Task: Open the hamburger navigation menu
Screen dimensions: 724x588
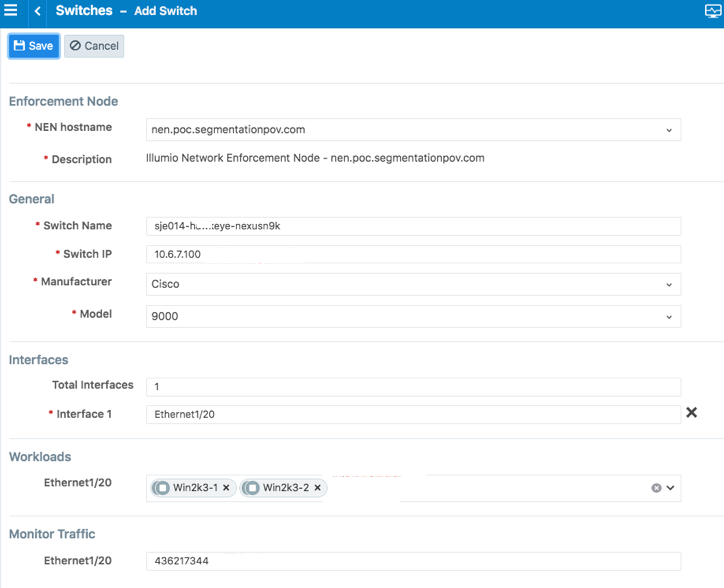Action: pyautogui.click(x=11, y=11)
